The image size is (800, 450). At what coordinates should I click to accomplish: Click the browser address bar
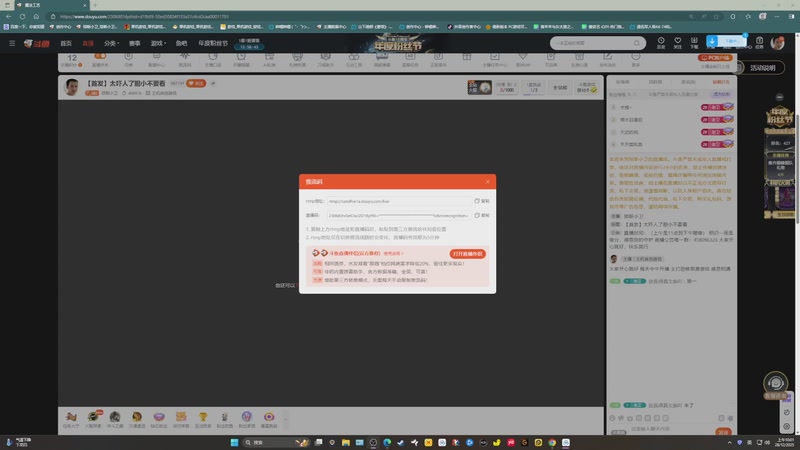tap(367, 16)
